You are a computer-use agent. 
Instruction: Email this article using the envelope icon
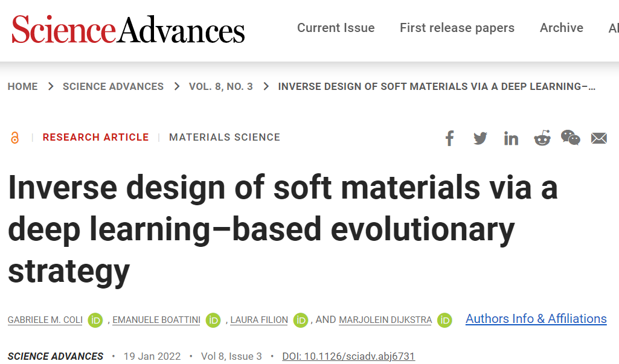(x=598, y=138)
